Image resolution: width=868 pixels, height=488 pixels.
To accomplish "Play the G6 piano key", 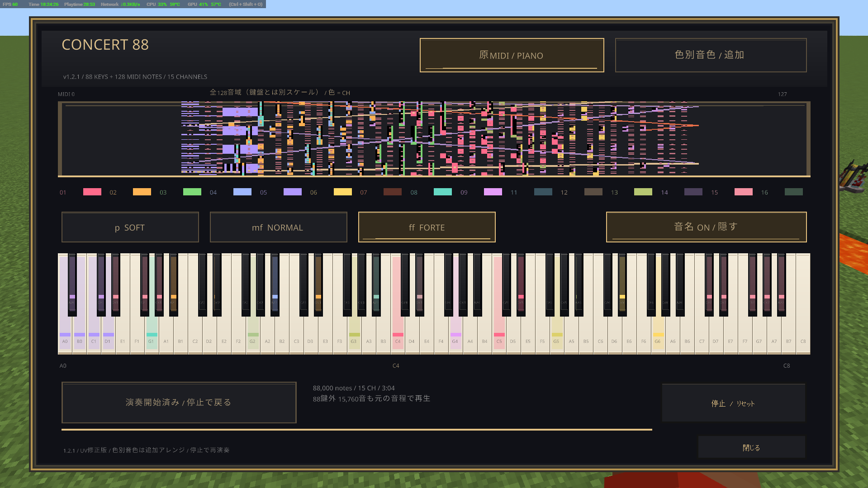I will [x=658, y=335].
